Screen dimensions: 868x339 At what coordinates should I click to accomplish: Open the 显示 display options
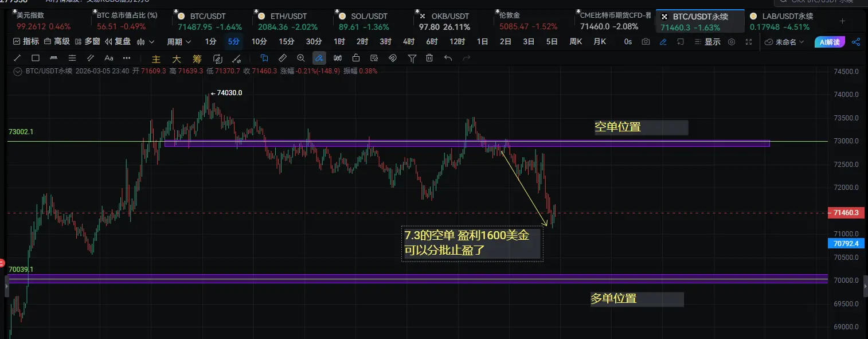[x=707, y=41]
